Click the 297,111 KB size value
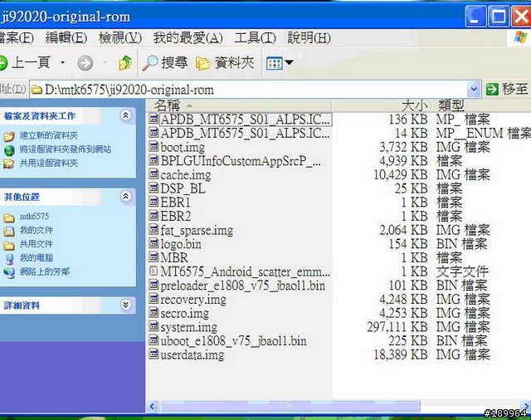Image resolution: width=531 pixels, height=420 pixels. point(397,327)
